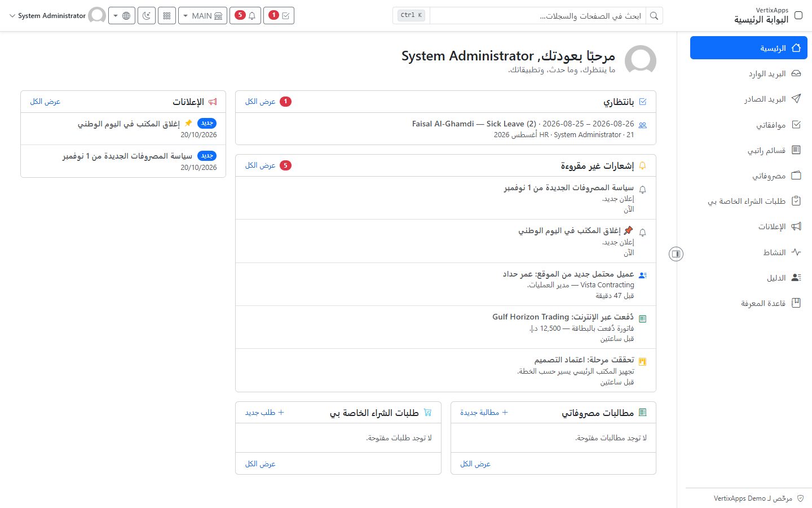Viewport: 812px width, 508px height.
Task: Click the طلبات الشراء الخاصة بي clipboard icon
Action: coord(796,201)
